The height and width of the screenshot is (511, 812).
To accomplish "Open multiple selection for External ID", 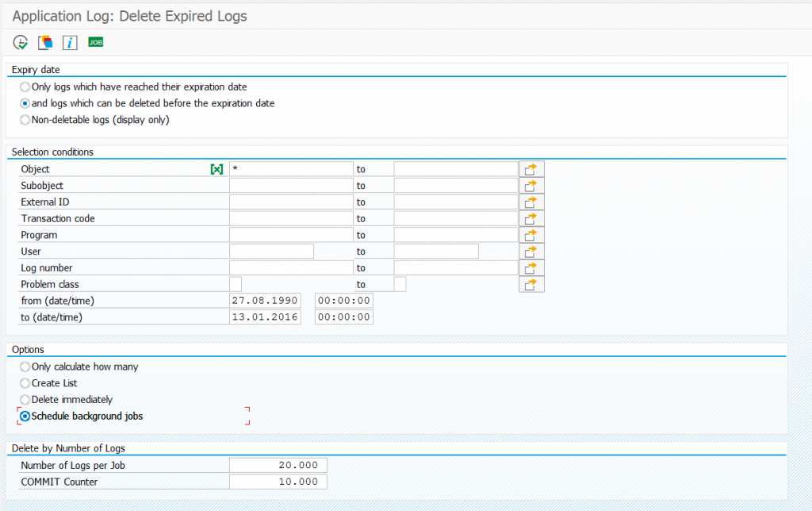I will coord(531,202).
